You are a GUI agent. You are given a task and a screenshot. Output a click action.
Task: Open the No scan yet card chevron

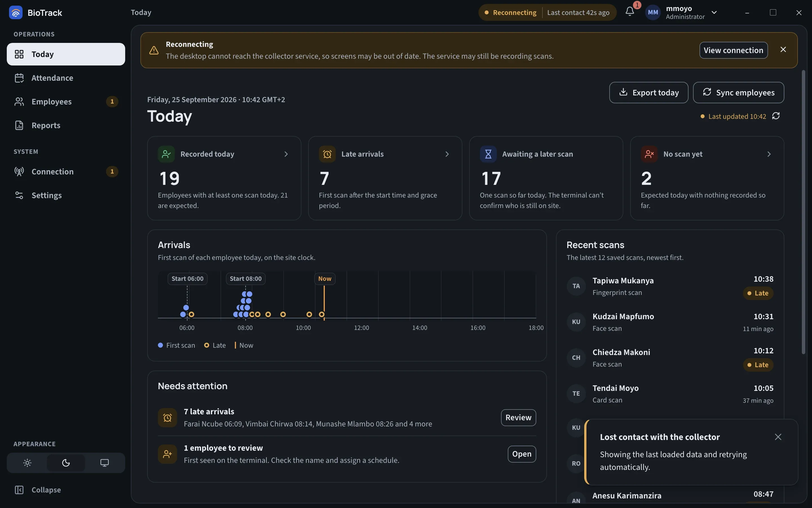tap(769, 154)
